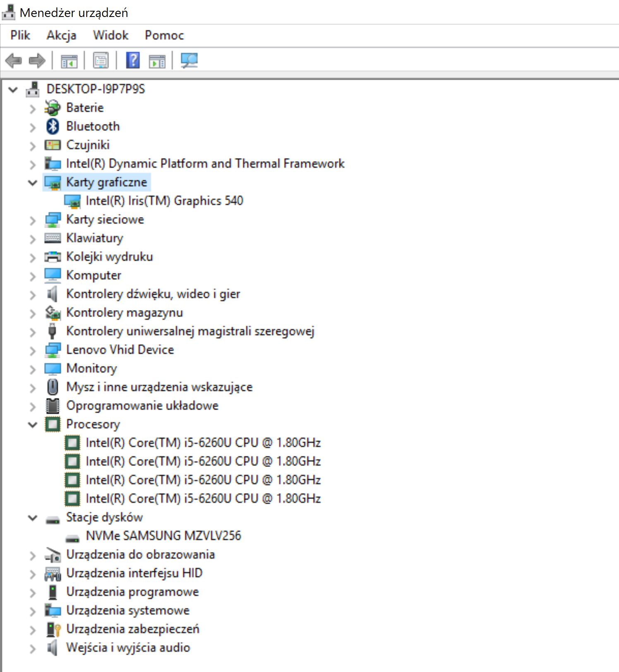619x672 pixels.
Task: Expand the Urządzenia systemowe category
Action: click(33, 611)
